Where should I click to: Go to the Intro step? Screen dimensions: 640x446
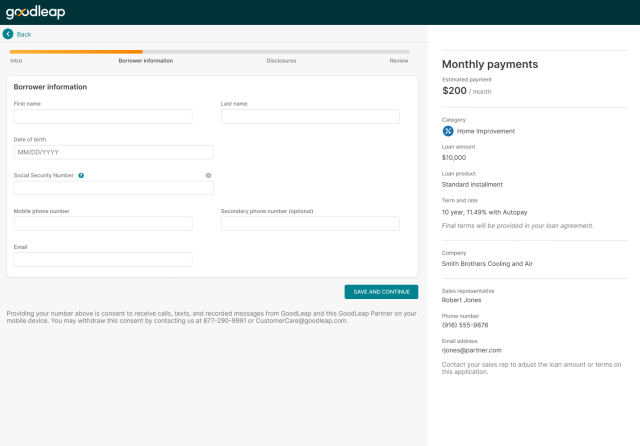(16, 60)
